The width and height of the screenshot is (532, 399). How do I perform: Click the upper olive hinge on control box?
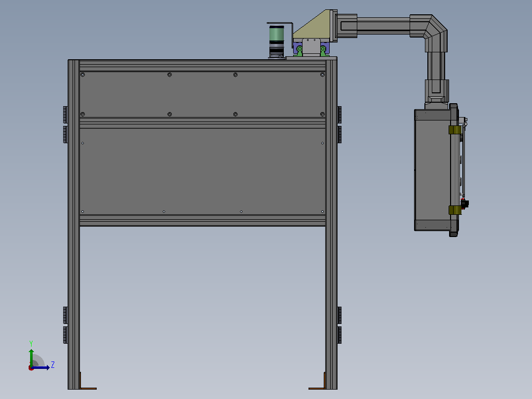point(455,130)
